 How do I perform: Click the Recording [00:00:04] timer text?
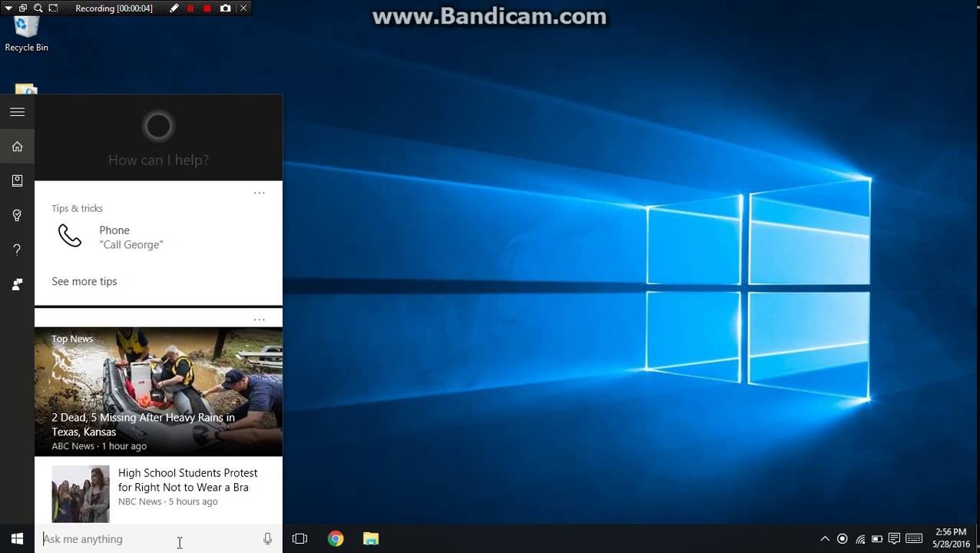114,8
